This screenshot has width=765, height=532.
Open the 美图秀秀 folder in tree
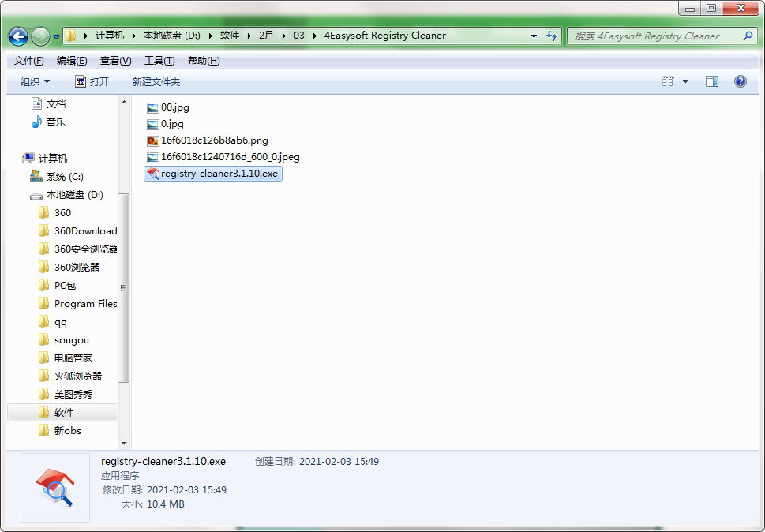click(x=66, y=394)
